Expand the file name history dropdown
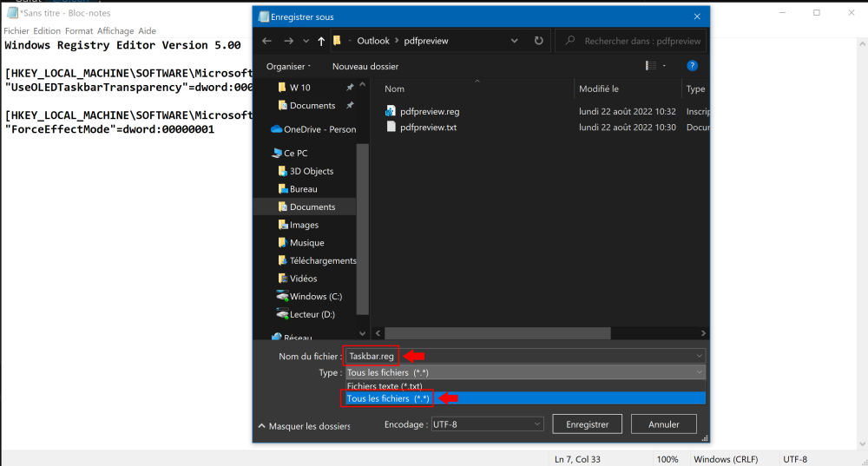 pyautogui.click(x=700, y=357)
